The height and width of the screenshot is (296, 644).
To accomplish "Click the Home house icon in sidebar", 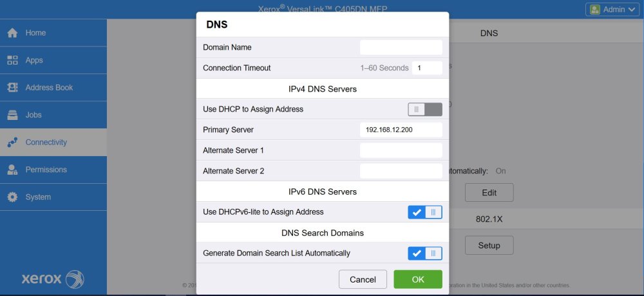I will pos(12,33).
